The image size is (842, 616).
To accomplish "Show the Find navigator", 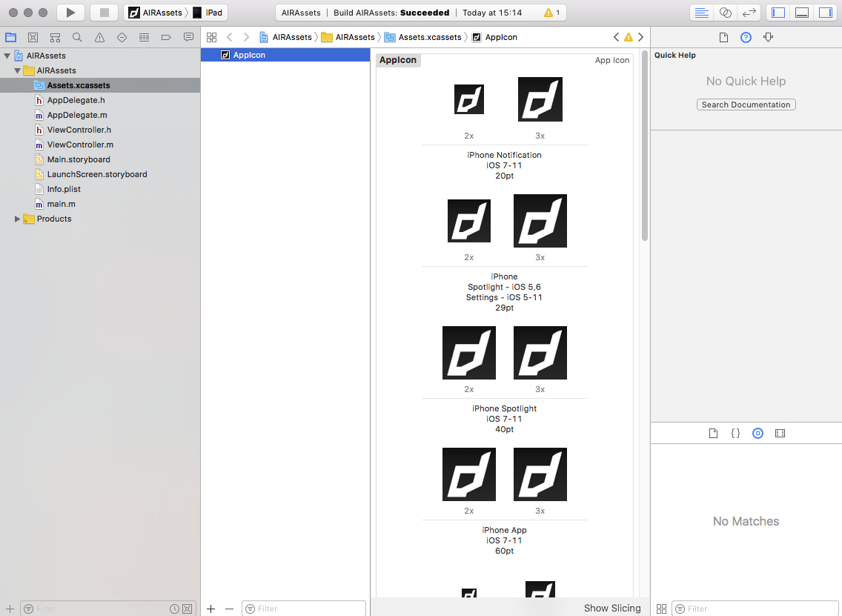I will 77,37.
